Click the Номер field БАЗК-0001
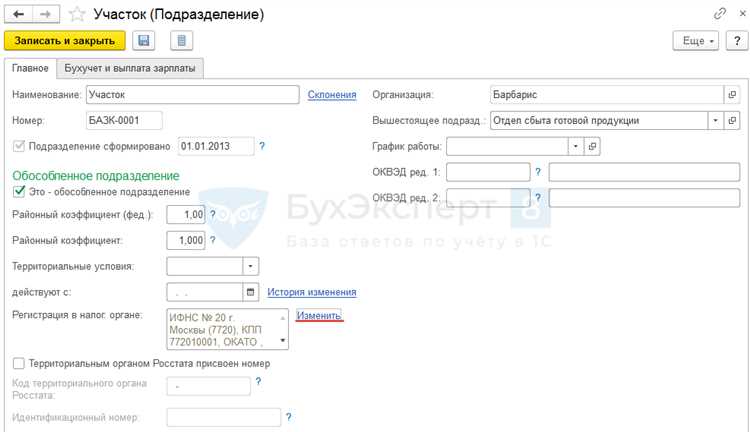Screen dimensions: 750x432 point(124,121)
